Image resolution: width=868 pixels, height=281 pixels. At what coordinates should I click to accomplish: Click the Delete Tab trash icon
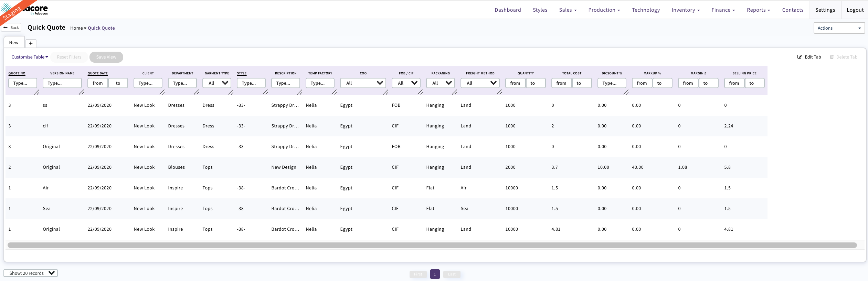pos(832,57)
